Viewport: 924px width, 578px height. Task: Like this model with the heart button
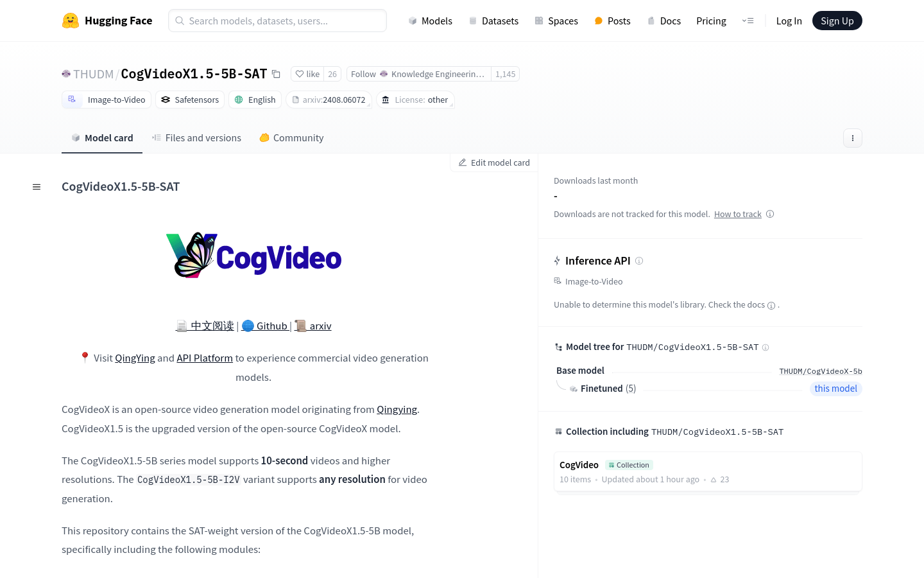(x=307, y=74)
